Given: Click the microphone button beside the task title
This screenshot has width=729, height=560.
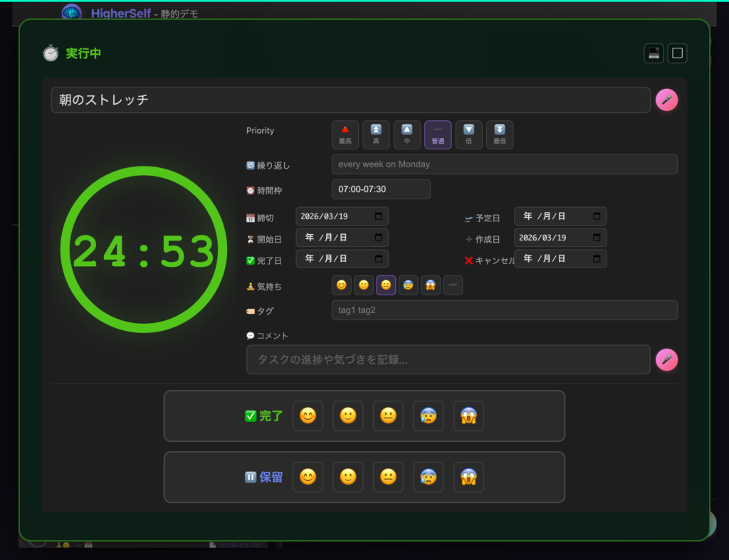Looking at the screenshot, I should tap(666, 100).
